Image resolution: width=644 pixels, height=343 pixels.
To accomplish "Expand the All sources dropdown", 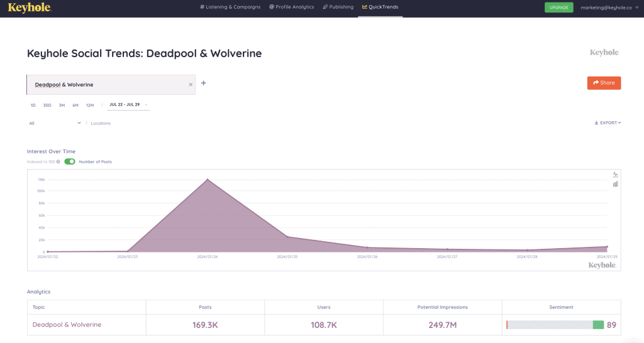I will pos(55,123).
